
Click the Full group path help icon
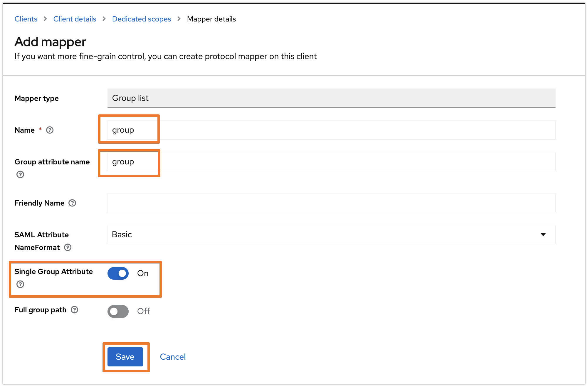click(75, 310)
